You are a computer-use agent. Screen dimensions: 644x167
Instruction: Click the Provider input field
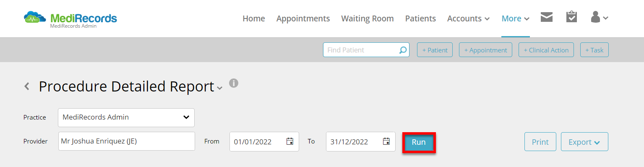[x=126, y=141]
